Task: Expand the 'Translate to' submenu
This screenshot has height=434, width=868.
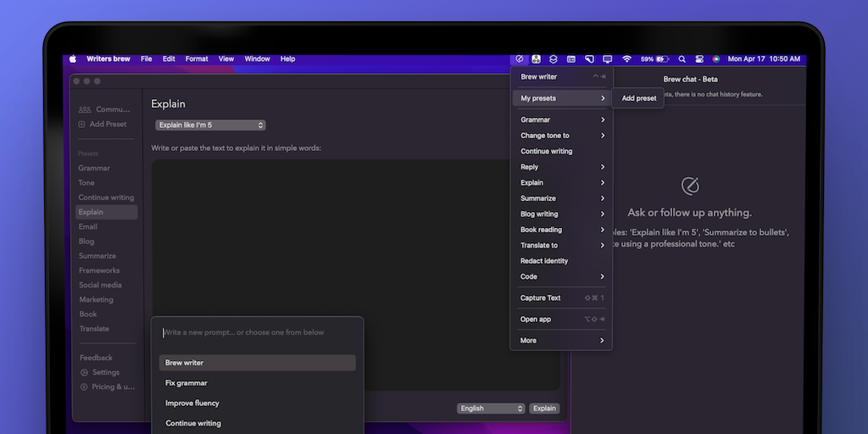Action: point(561,245)
